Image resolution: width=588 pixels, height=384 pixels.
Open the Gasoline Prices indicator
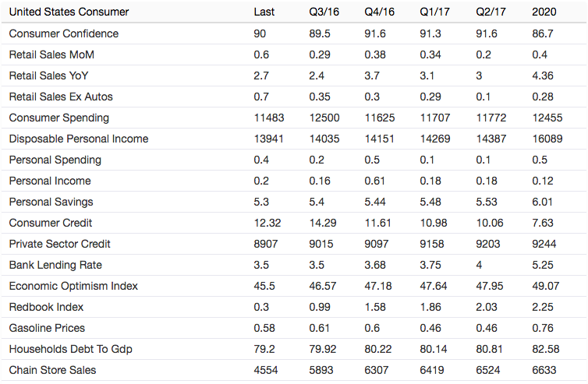click(x=48, y=328)
